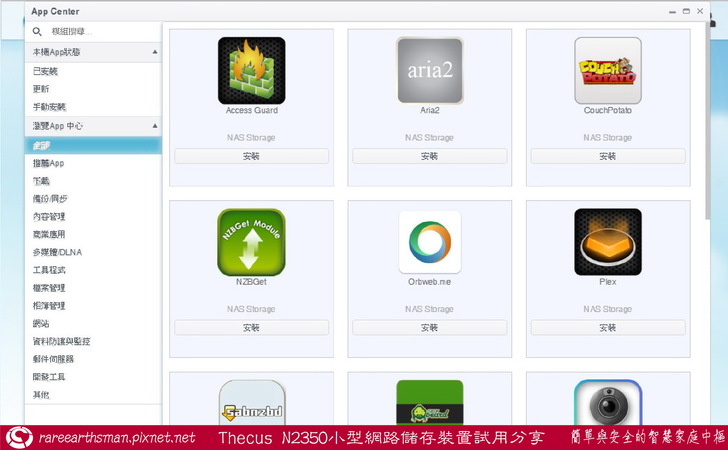This screenshot has width=728, height=450.
Task: Click "NAS Storage" under Aria2
Action: point(429,137)
